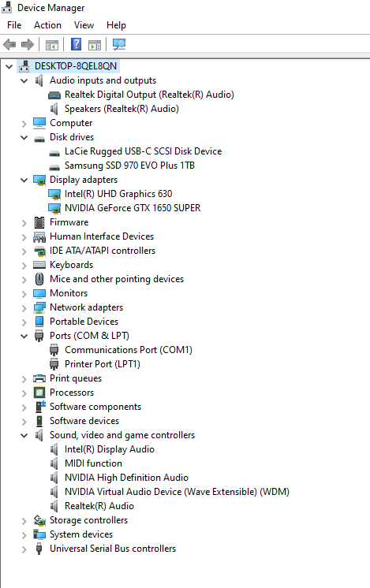Expand the Network adapters category
The height and width of the screenshot is (588, 370).
tap(24, 308)
